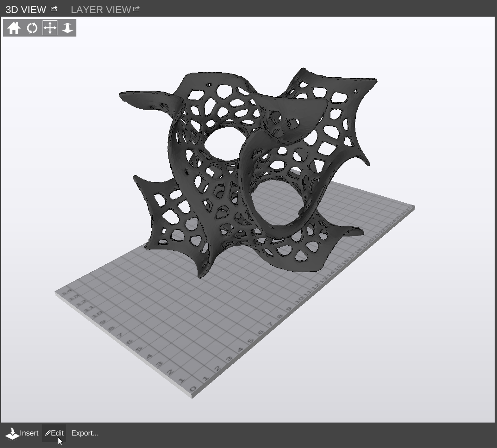The image size is (497, 448).
Task: Switch to the LAYER VIEW tab
Action: [x=100, y=10]
